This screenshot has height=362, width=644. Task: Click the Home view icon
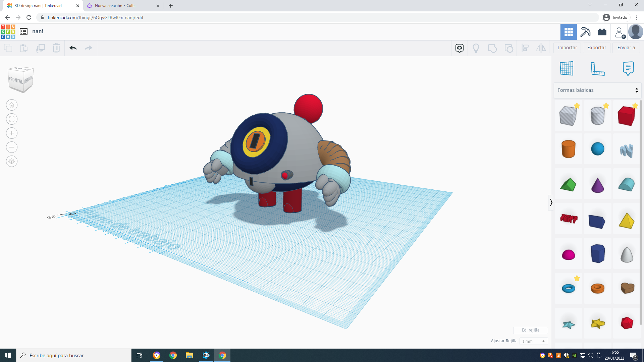(12, 105)
